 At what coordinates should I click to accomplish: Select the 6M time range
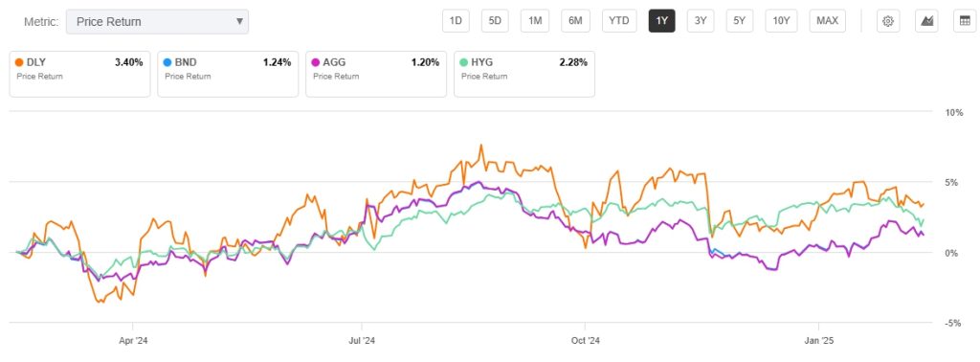coord(575,21)
